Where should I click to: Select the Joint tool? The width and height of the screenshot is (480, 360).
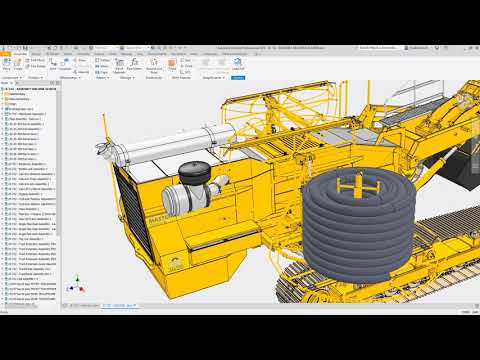click(53, 64)
